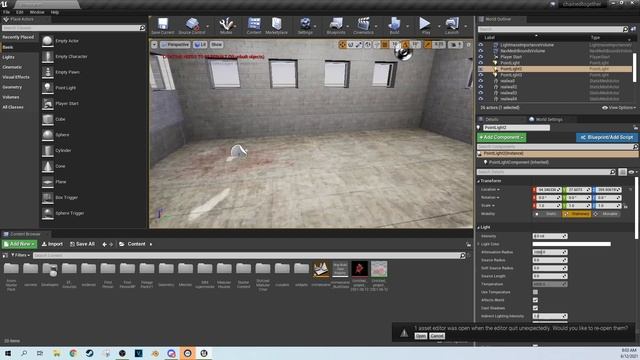640x360 pixels.
Task: Click the surface snapping icon in viewport
Action: [x=376, y=44]
